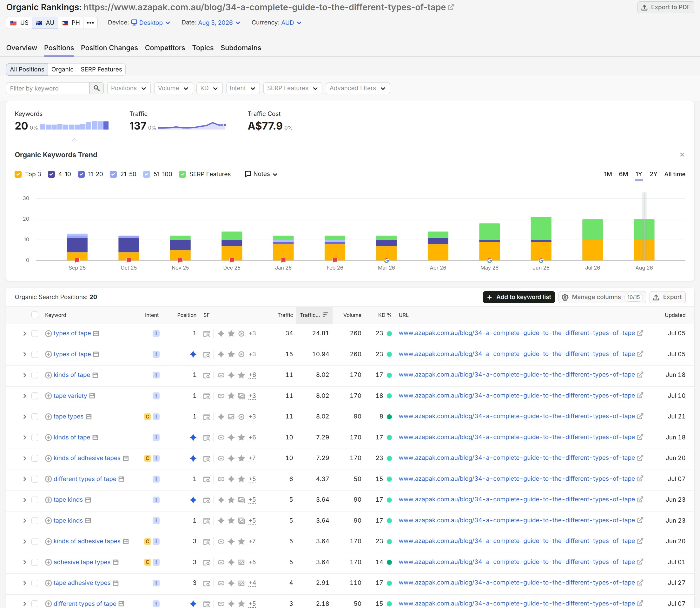
Task: Click the star reviews icon in 'tape variety' row
Action: click(231, 396)
